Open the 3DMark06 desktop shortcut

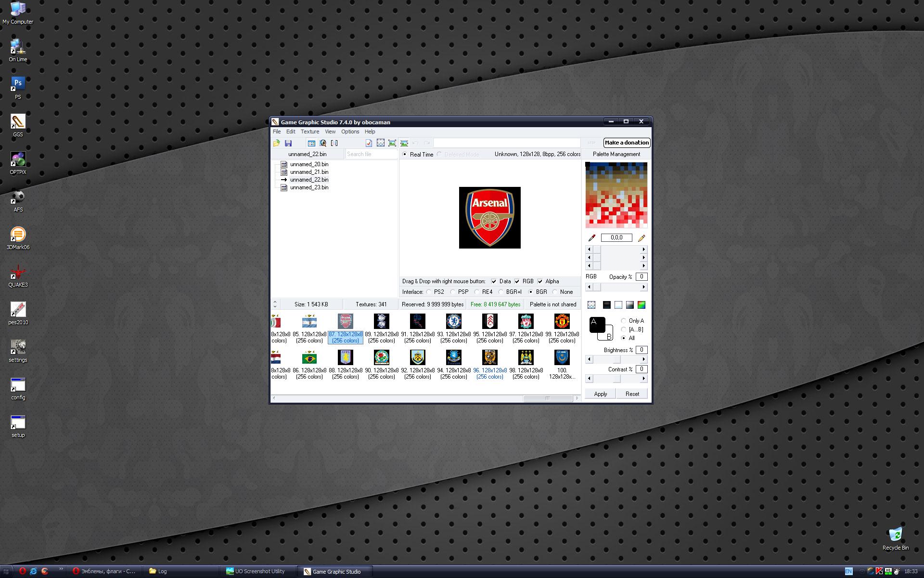point(18,238)
